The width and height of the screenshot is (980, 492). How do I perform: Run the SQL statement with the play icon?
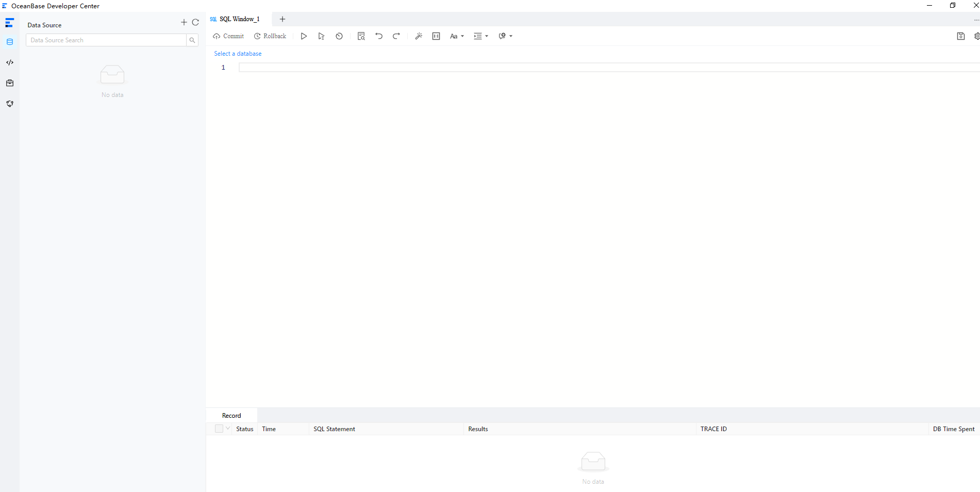(304, 36)
